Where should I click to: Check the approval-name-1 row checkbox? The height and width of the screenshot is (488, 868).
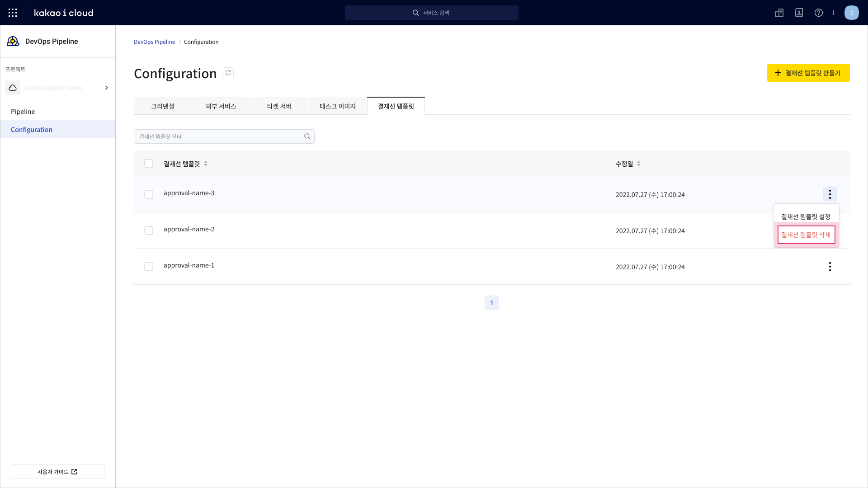click(x=149, y=267)
